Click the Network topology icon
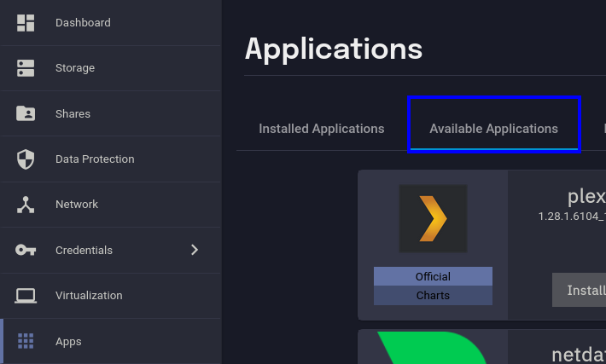Image resolution: width=606 pixels, height=364 pixels. (x=26, y=205)
